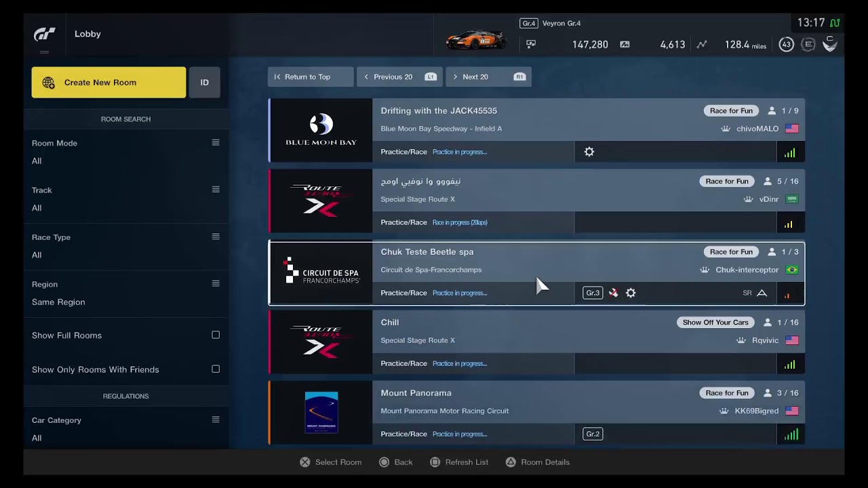Click the Gr.4 category badge in header
868x488 pixels.
529,23
